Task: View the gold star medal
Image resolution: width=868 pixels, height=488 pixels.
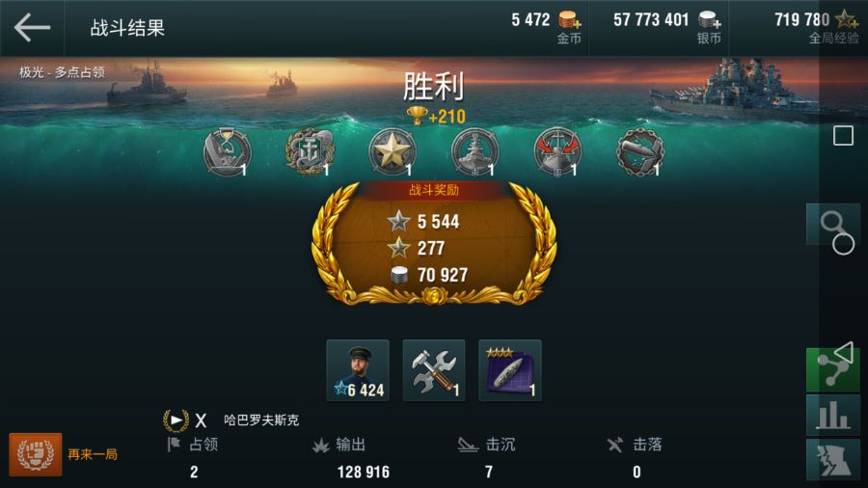Action: (392, 151)
